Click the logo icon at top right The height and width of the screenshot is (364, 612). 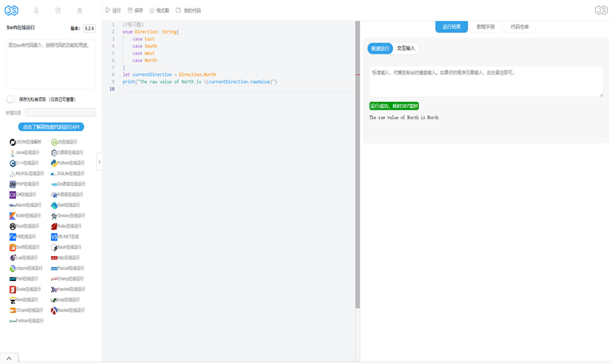pyautogui.click(x=601, y=10)
